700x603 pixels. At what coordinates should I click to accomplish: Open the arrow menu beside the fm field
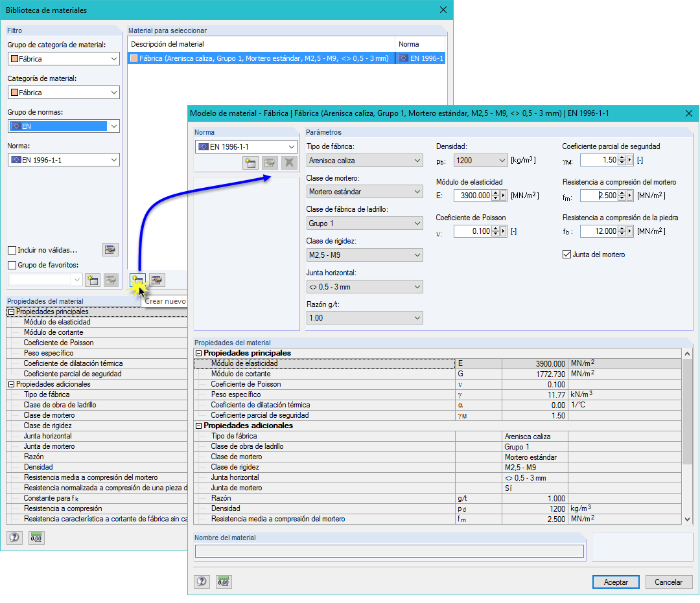pyautogui.click(x=630, y=196)
